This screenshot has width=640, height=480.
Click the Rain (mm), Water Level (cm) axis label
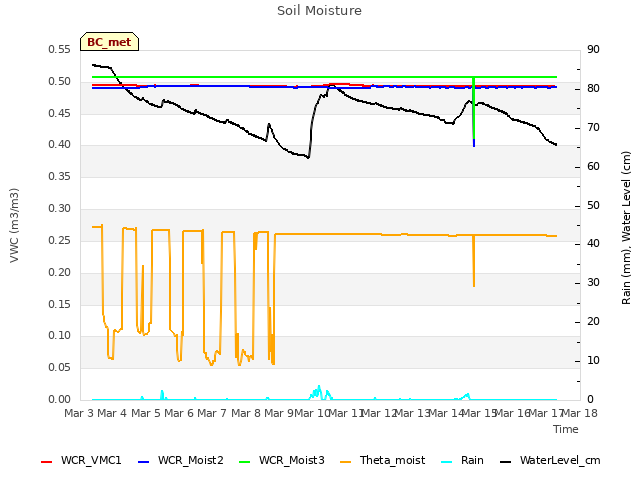(626, 228)
